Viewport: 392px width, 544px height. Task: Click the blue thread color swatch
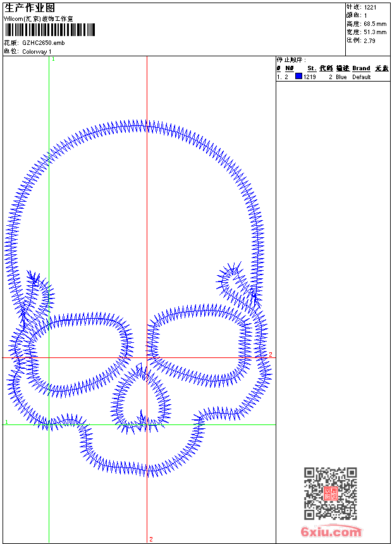click(x=298, y=77)
